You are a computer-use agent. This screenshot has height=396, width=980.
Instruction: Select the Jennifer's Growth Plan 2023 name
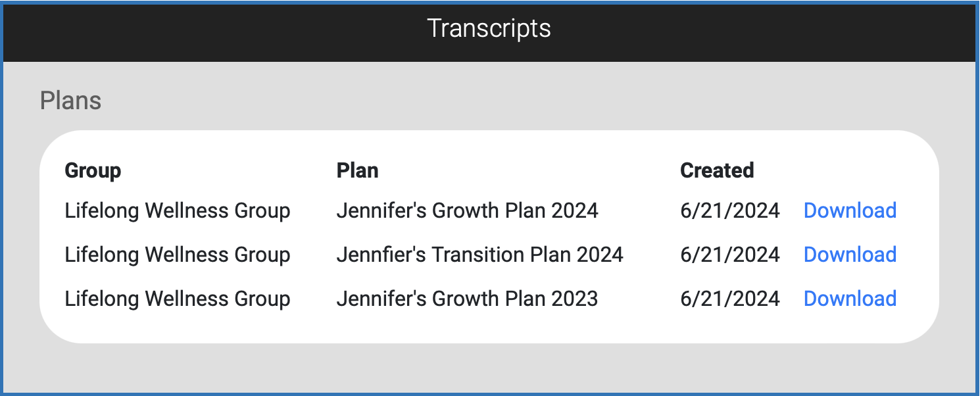tap(467, 299)
